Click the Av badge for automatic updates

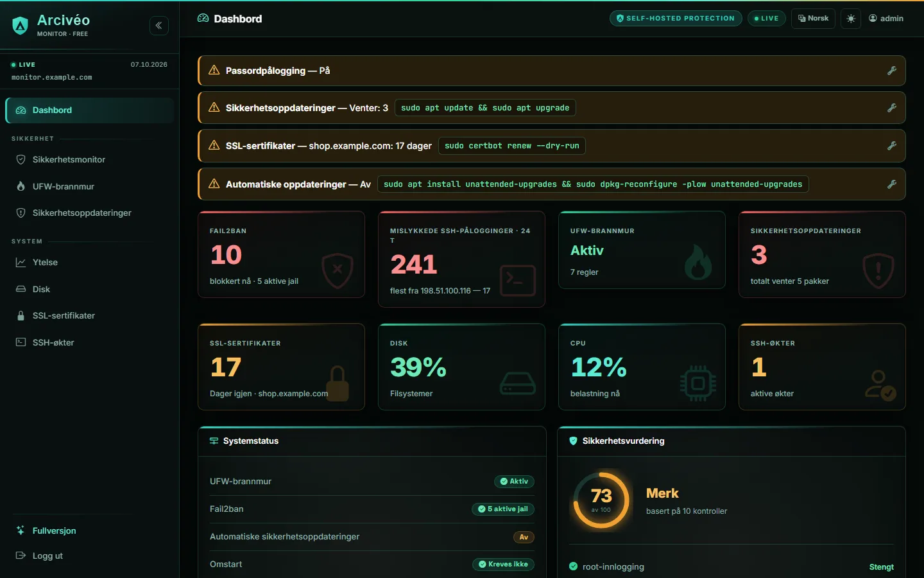click(x=524, y=538)
